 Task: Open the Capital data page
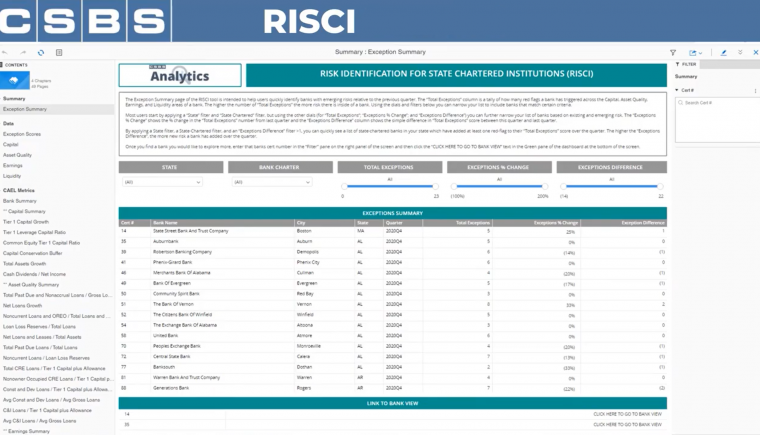[x=11, y=145]
